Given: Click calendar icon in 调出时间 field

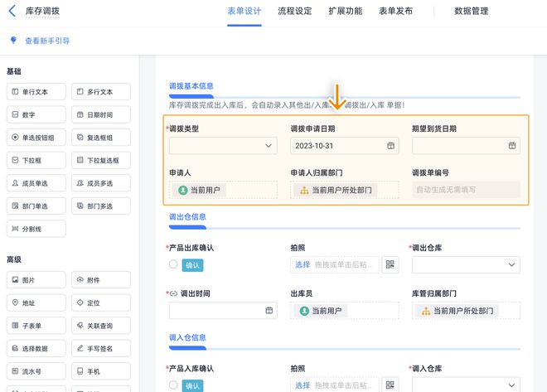Looking at the screenshot, I should click(269, 311).
